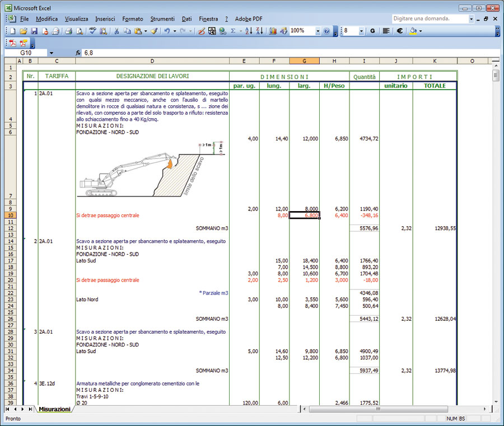Click the 'DESIGNAZIONE DEI LAVORI' header cell
Viewport: 504px width, 426px height.
pos(152,76)
